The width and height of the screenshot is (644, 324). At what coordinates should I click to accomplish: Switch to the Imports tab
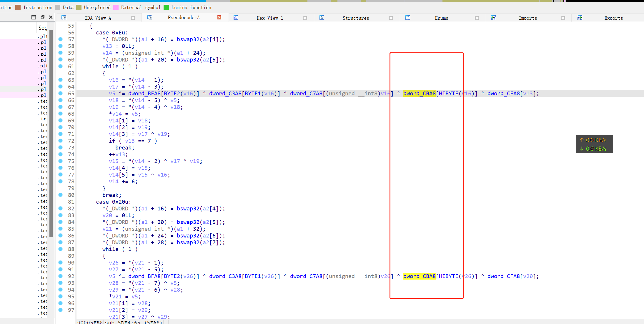pyautogui.click(x=527, y=18)
